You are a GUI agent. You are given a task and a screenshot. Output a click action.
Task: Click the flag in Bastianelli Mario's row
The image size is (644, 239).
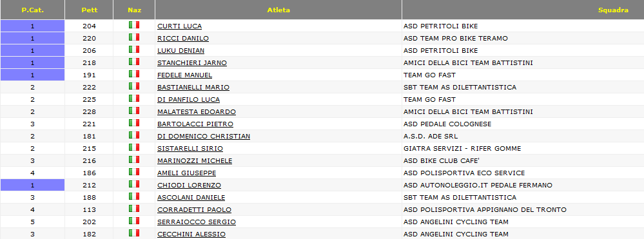click(x=134, y=86)
